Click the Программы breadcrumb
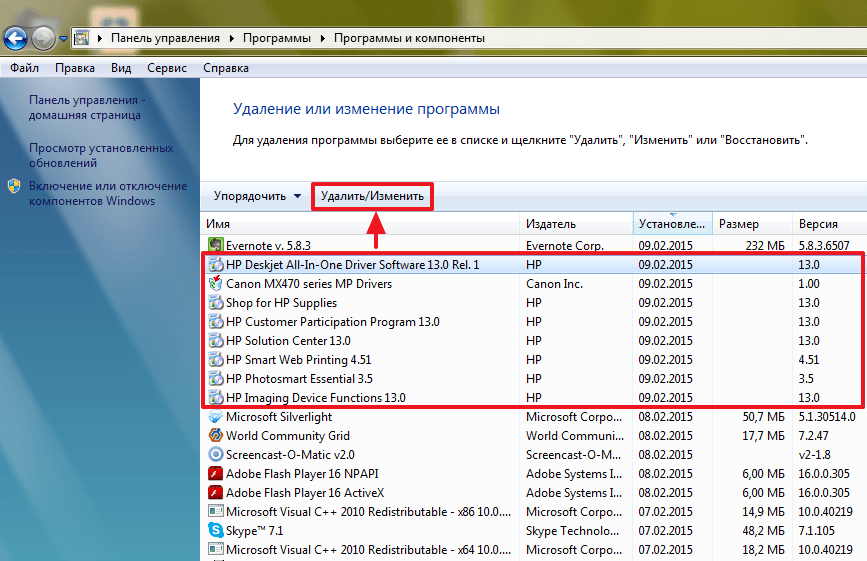The width and height of the screenshot is (867, 561). point(276,38)
